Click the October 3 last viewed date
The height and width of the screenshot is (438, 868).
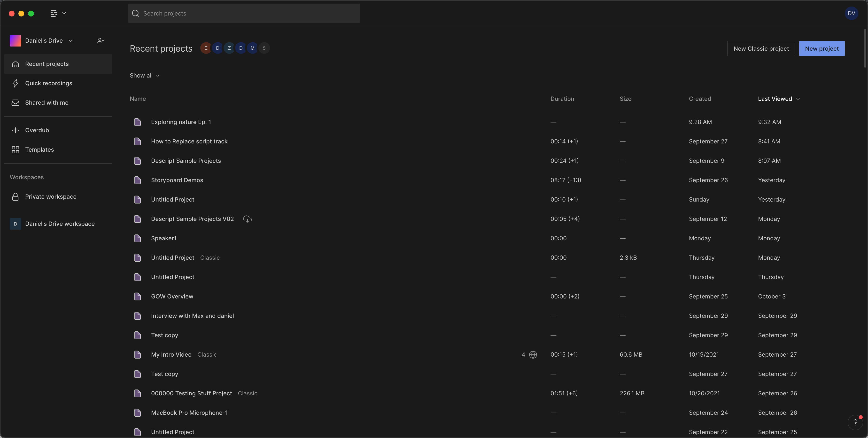click(772, 297)
